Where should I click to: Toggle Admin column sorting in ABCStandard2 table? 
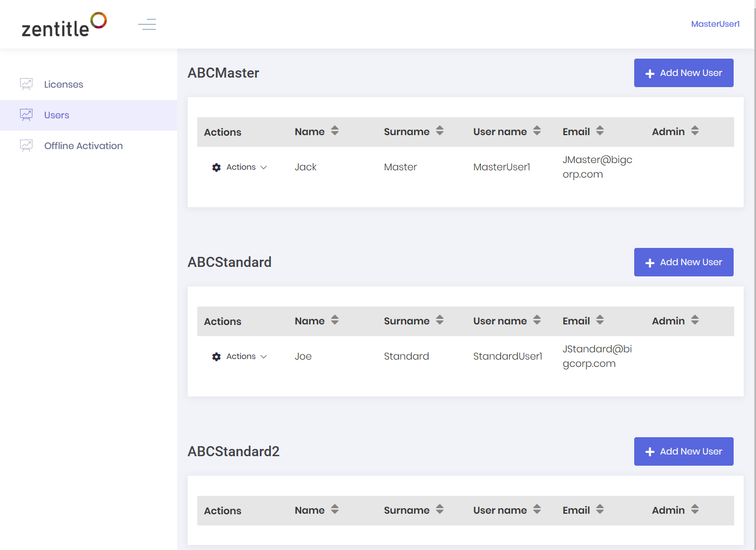pos(695,509)
